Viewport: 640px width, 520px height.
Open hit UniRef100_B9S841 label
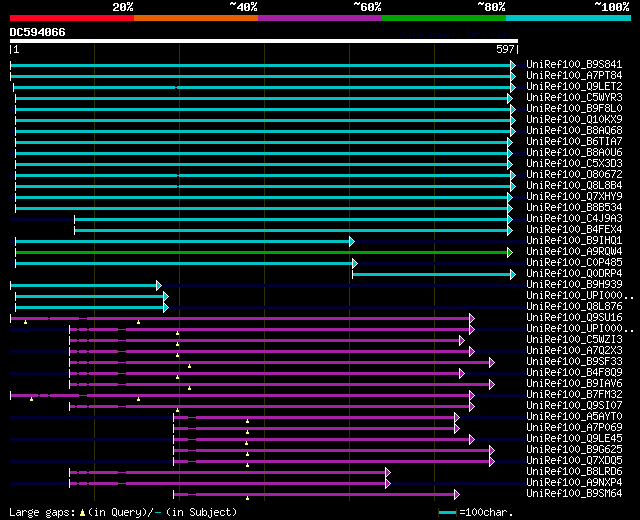point(574,64)
